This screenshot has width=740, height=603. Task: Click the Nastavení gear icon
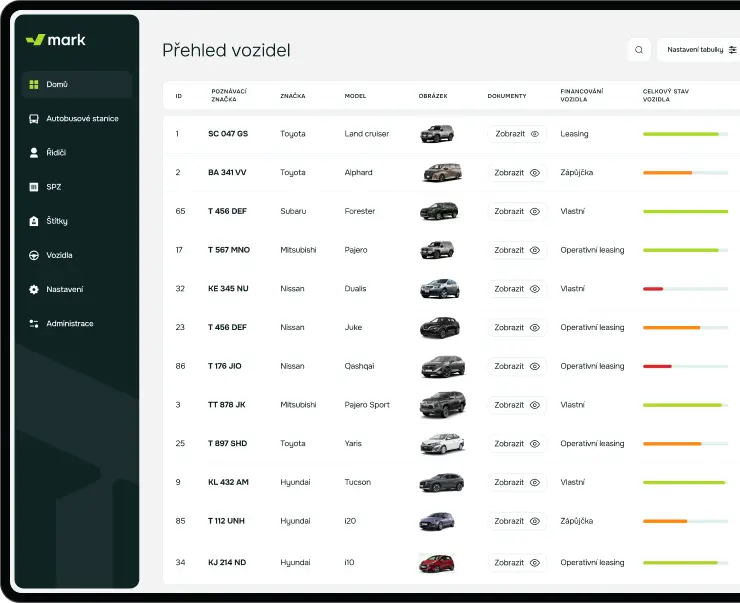[x=34, y=289]
